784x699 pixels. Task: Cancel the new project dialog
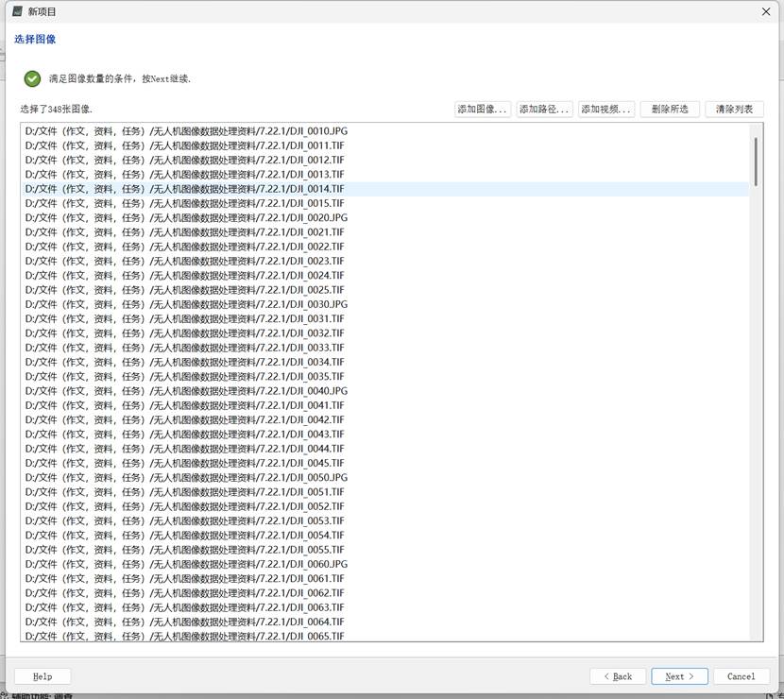[x=741, y=676]
